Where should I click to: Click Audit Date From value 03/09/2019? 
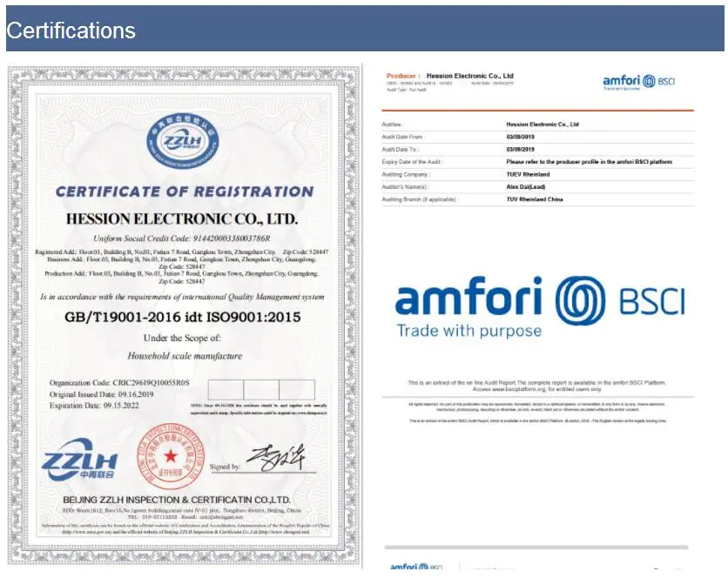tap(520, 137)
